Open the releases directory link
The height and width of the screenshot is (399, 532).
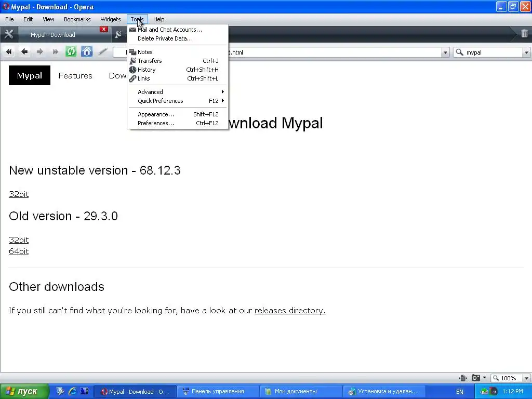point(290,311)
